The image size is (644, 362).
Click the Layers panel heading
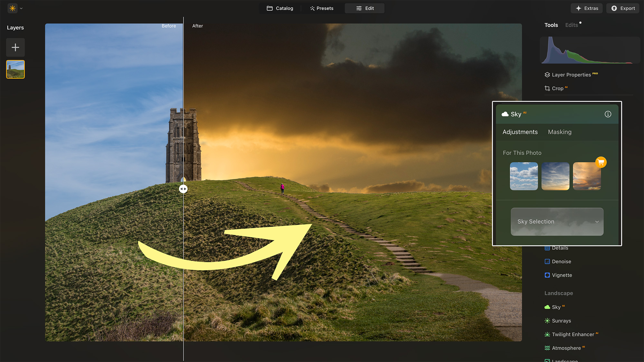coord(15,28)
